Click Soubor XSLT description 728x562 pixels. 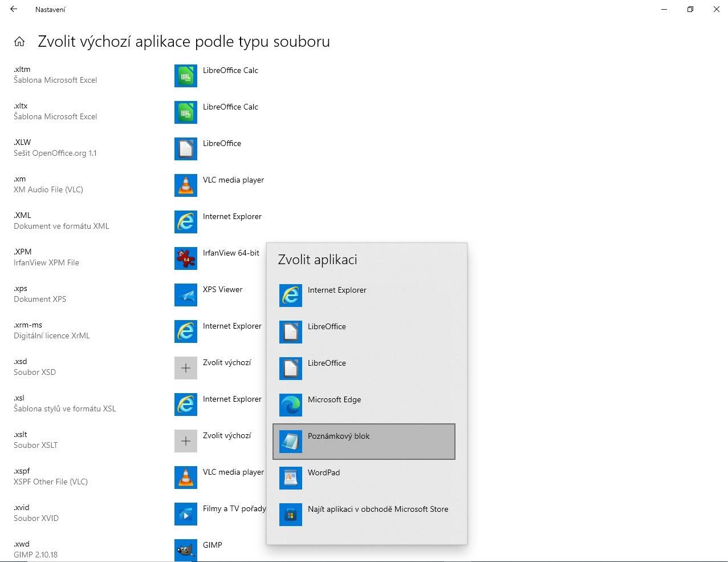pos(35,445)
